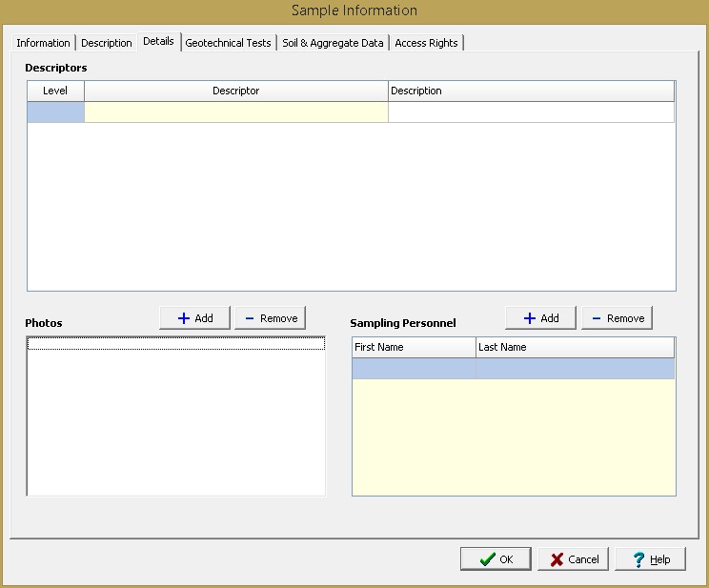Click inside the empty Photos list box
The width and height of the screenshot is (709, 588).
tap(175, 419)
